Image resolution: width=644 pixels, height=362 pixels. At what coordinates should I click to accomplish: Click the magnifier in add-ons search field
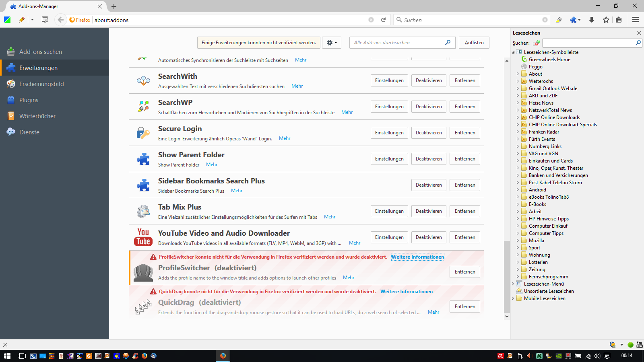pos(448,43)
